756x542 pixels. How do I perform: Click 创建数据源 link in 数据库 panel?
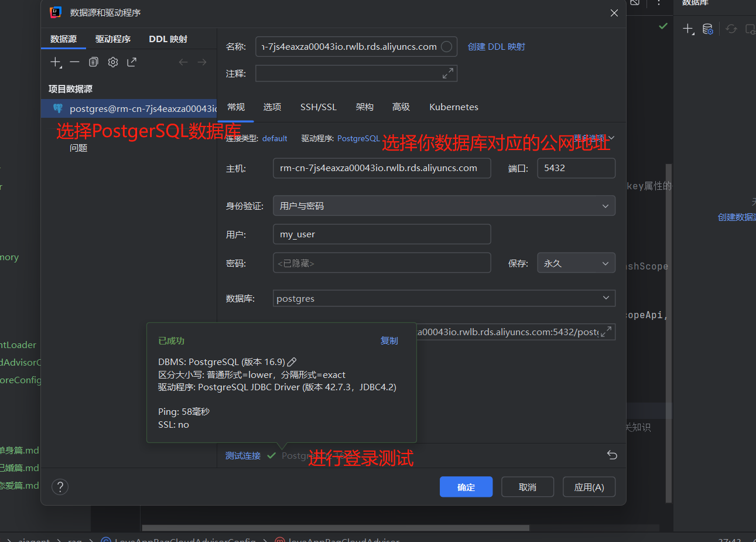737,217
